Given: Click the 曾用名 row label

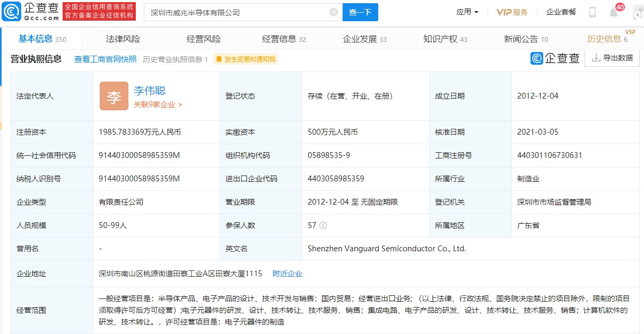Looking at the screenshot, I should click(x=28, y=249).
